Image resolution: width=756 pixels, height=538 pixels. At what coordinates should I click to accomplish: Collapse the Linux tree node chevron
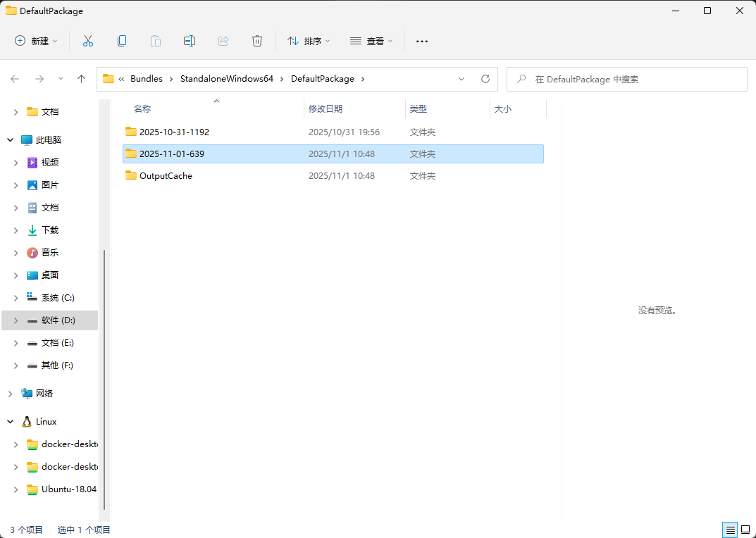(x=10, y=422)
